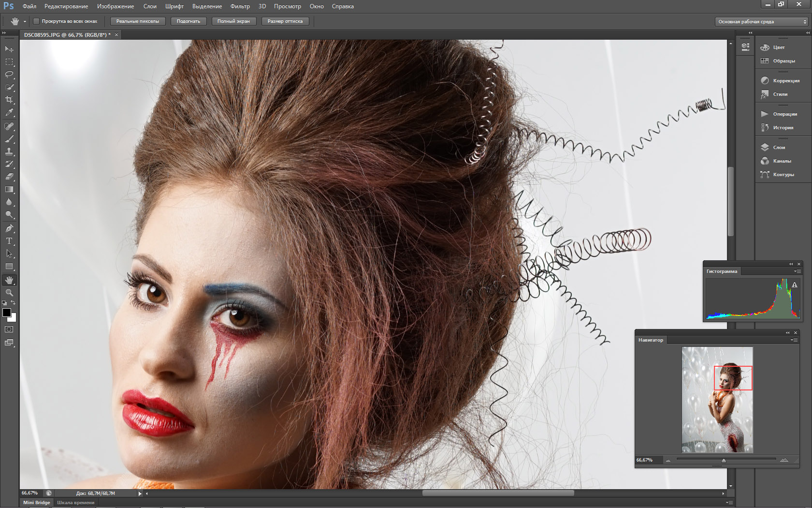The image size is (812, 508).
Task: Pick the Eyedropper tool
Action: click(x=9, y=112)
